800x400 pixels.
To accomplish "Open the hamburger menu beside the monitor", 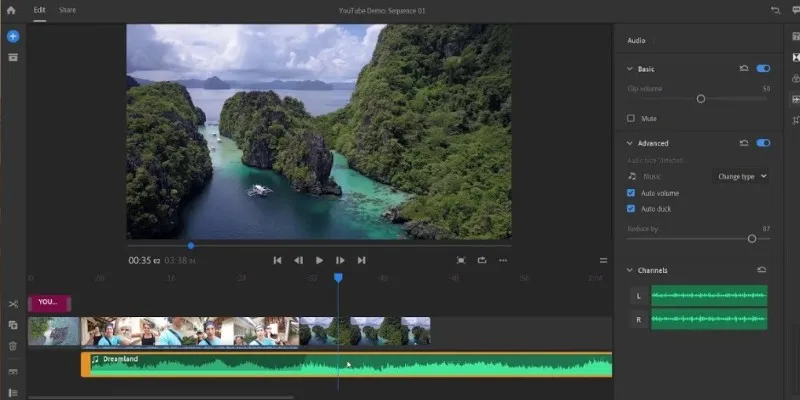I will [604, 260].
